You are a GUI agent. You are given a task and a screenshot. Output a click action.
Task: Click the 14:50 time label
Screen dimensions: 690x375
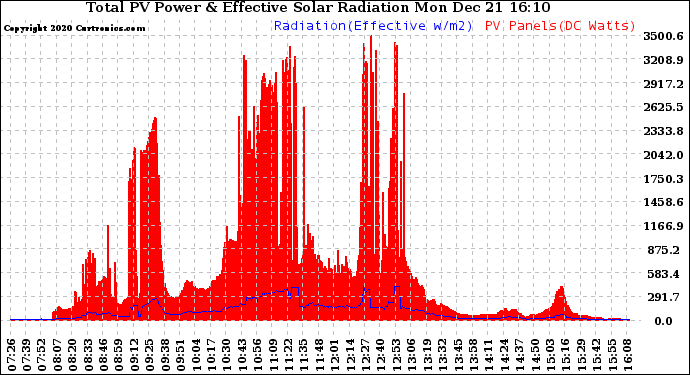(x=535, y=355)
